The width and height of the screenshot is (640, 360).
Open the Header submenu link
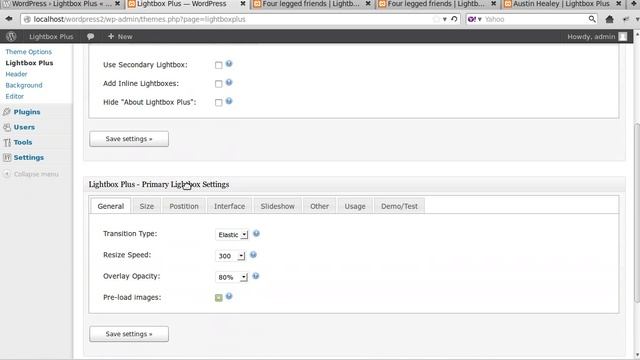(x=16, y=74)
